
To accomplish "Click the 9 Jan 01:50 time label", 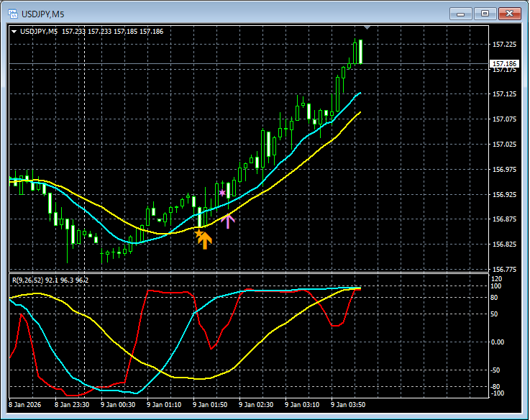I will 210,405.
